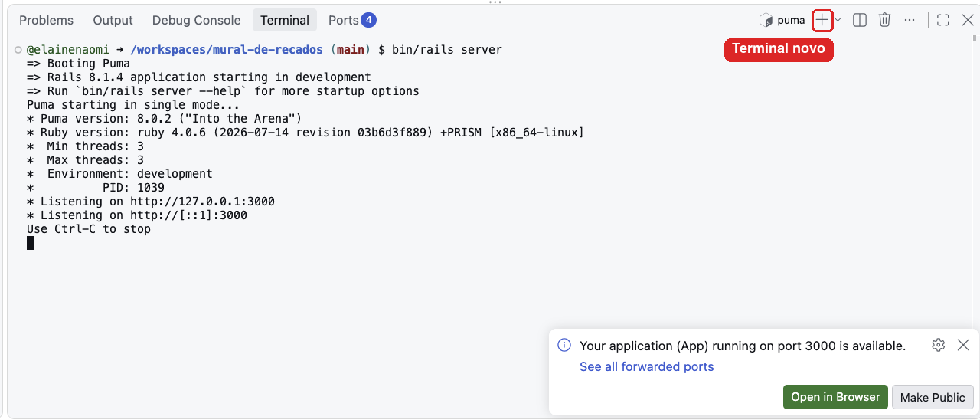Click the Rails 8.1.4 application starting line
The width and height of the screenshot is (980, 420).
199,77
